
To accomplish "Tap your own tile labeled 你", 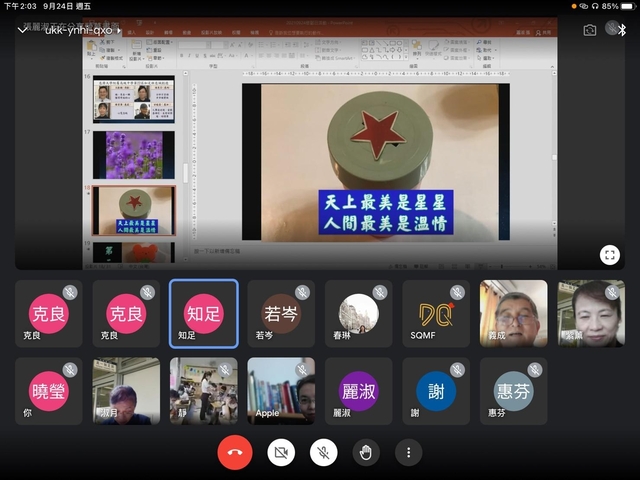I will [x=48, y=391].
